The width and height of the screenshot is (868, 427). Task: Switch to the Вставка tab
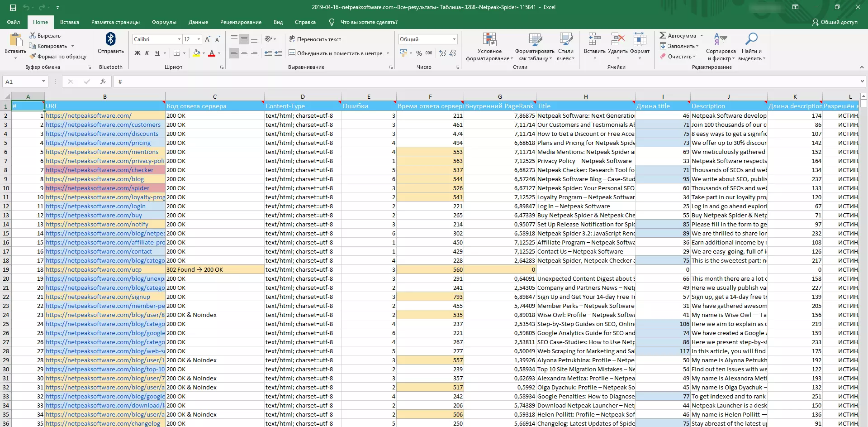[x=70, y=22]
